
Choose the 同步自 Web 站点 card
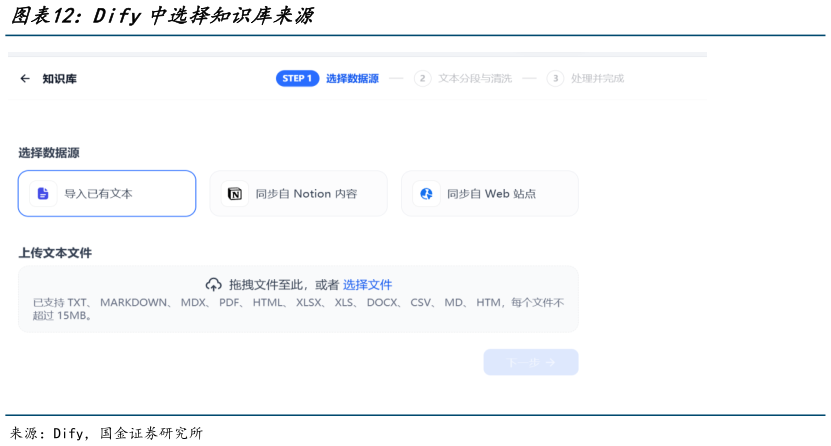[490, 193]
